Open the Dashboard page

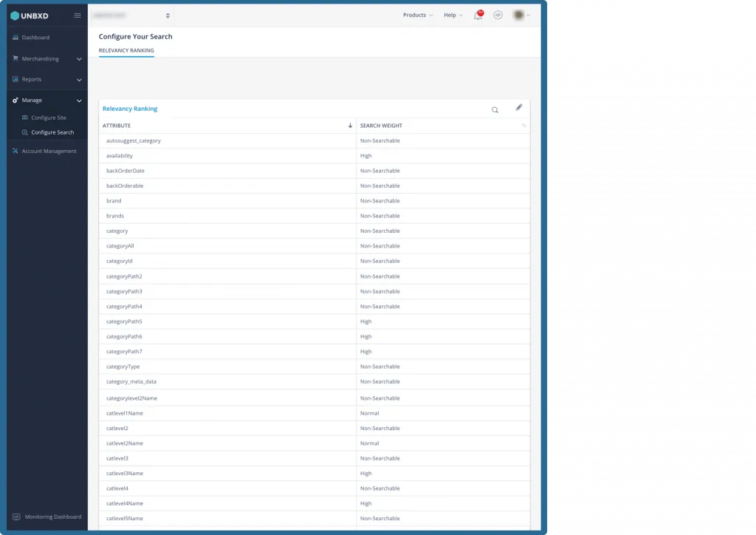pyautogui.click(x=35, y=37)
